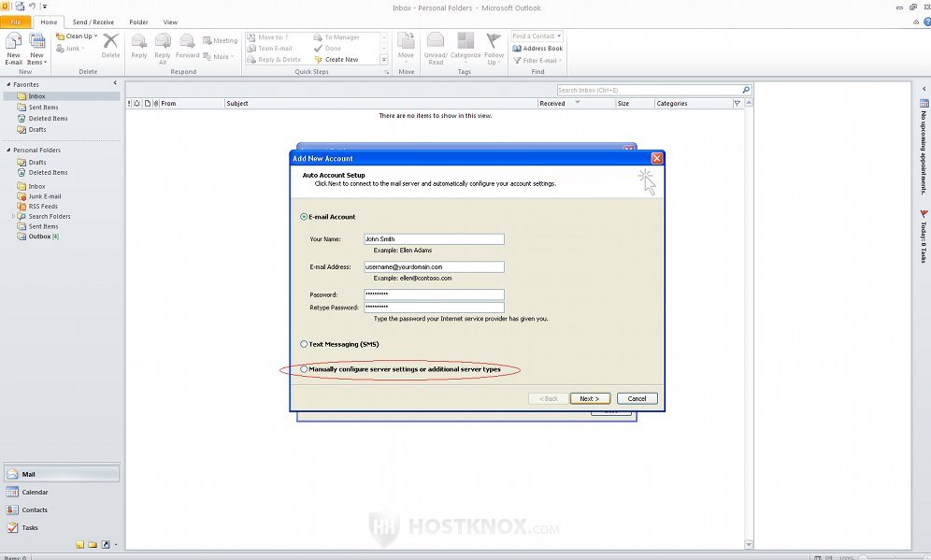Click the Unread/Read envelope icon
This screenshot has height=560, width=931.
[436, 40]
